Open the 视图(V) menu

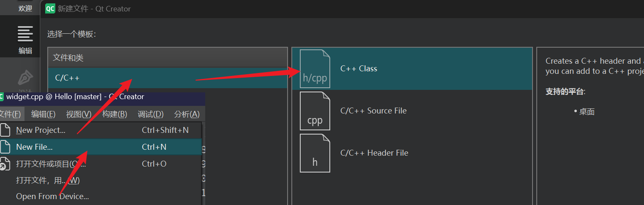point(79,114)
